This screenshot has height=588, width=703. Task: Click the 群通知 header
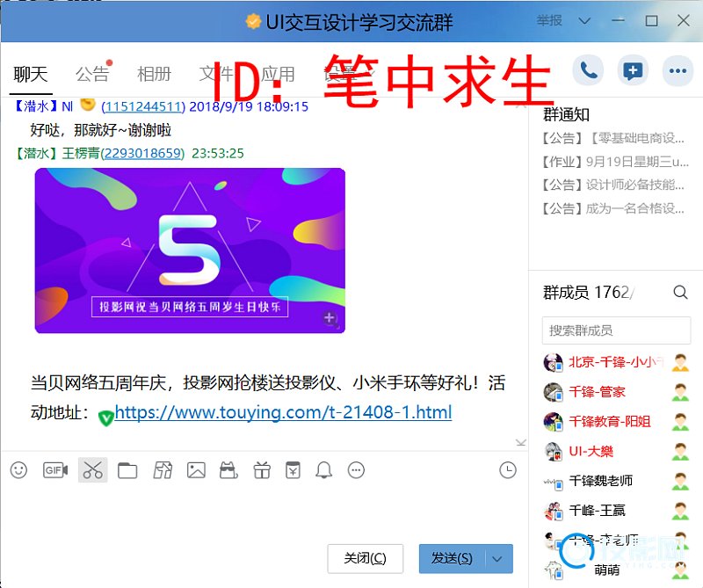click(x=566, y=115)
